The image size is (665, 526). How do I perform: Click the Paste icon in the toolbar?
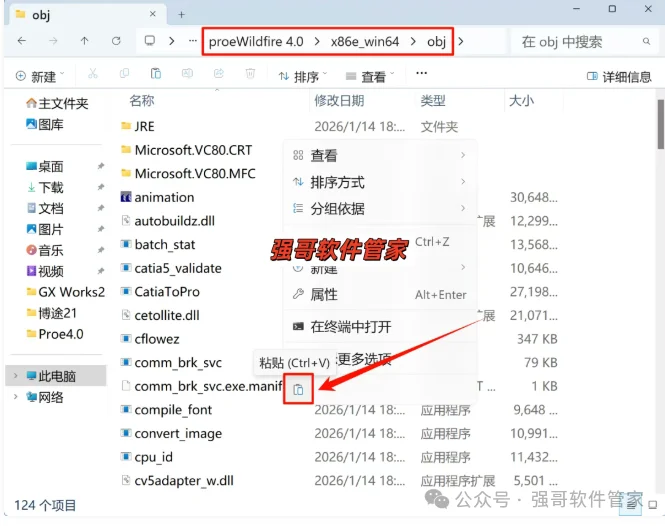point(156,74)
